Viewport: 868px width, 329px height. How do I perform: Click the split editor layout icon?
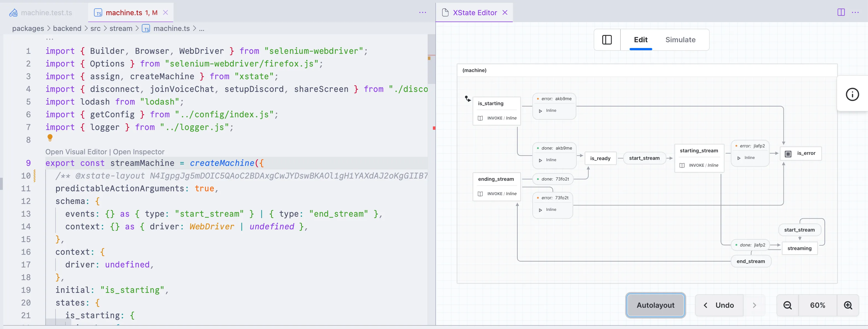click(x=841, y=12)
